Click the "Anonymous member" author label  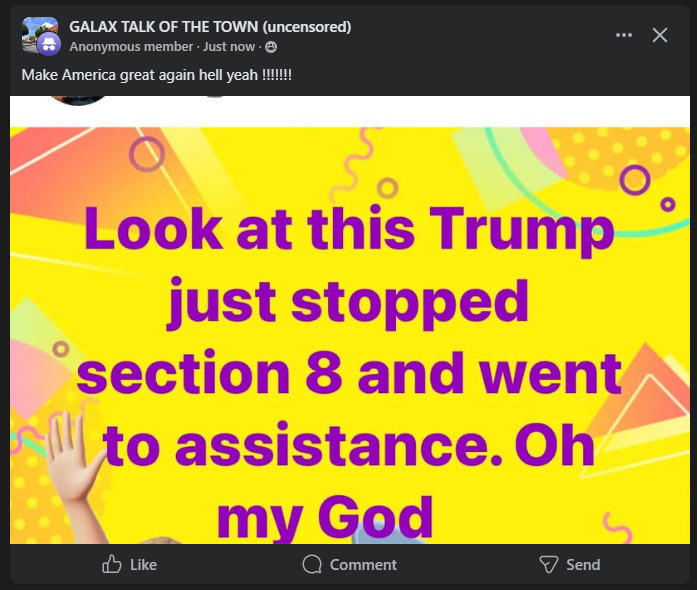click(131, 47)
